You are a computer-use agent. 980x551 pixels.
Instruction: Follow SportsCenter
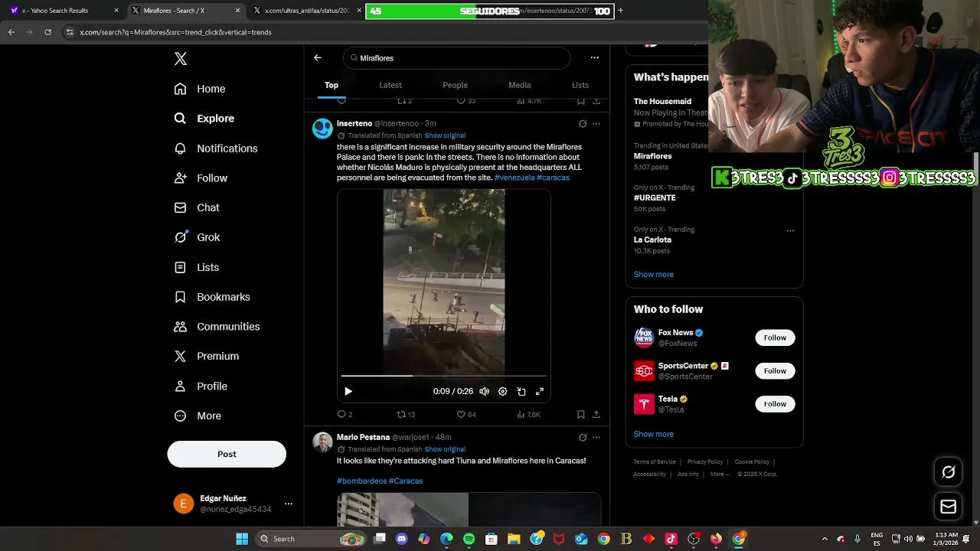pyautogui.click(x=775, y=371)
